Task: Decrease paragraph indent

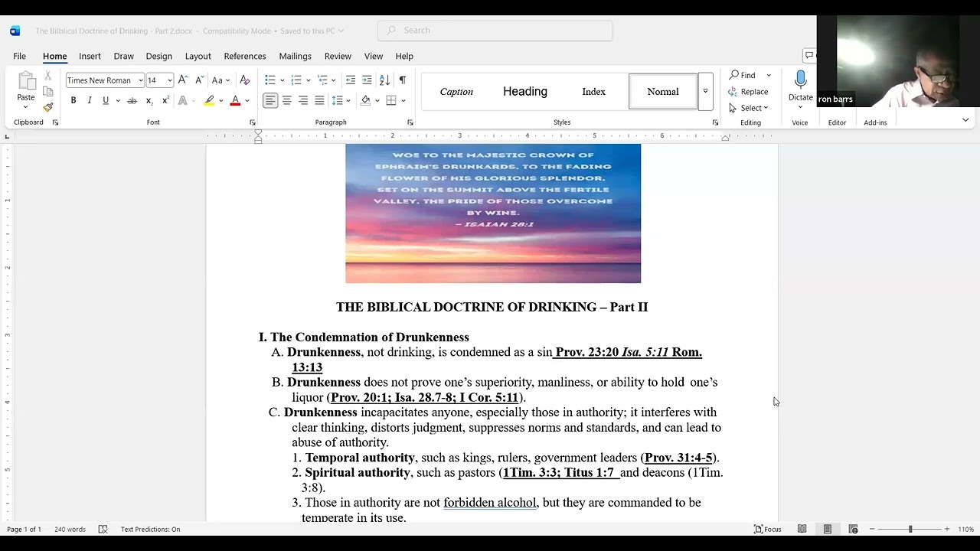Action: click(x=351, y=80)
